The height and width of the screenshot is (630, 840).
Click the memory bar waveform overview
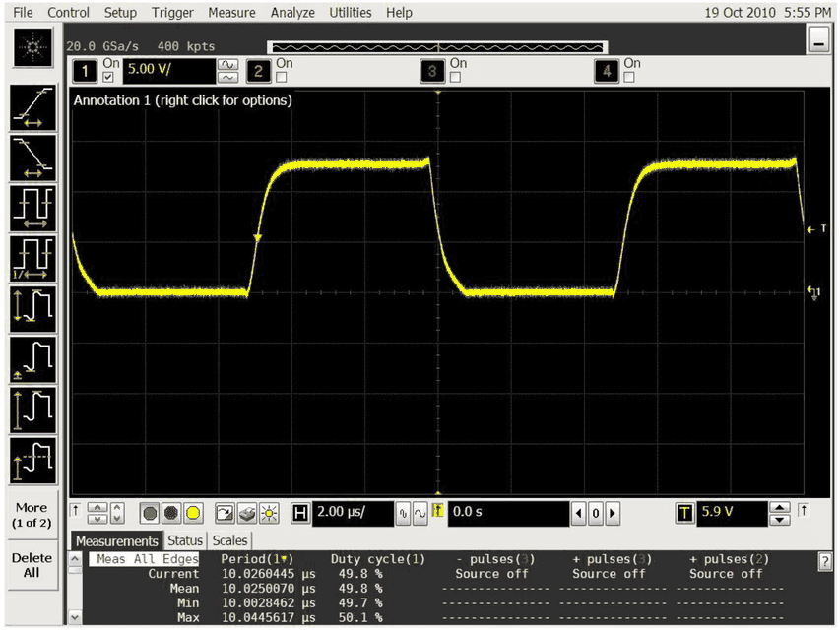pos(437,47)
